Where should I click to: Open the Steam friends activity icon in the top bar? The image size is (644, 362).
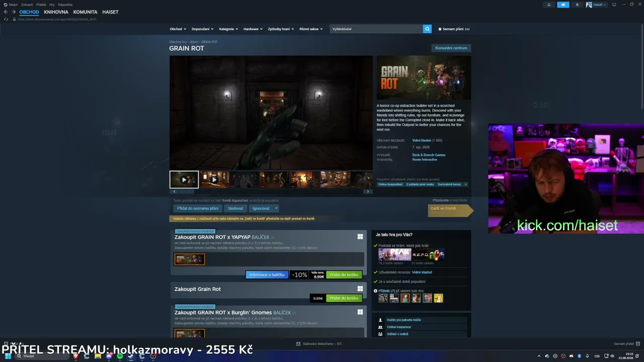[549, 5]
